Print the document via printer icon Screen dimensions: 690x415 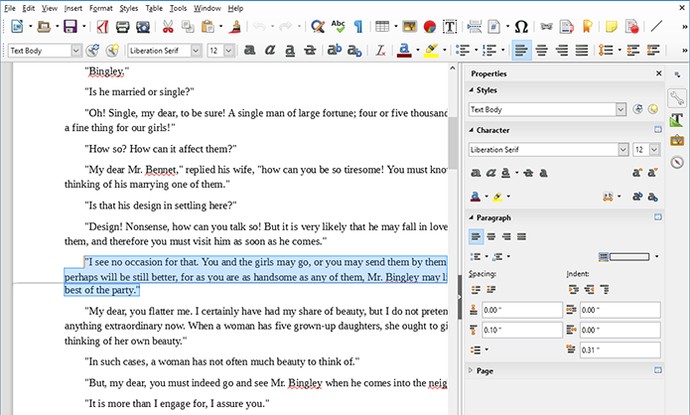click(122, 27)
